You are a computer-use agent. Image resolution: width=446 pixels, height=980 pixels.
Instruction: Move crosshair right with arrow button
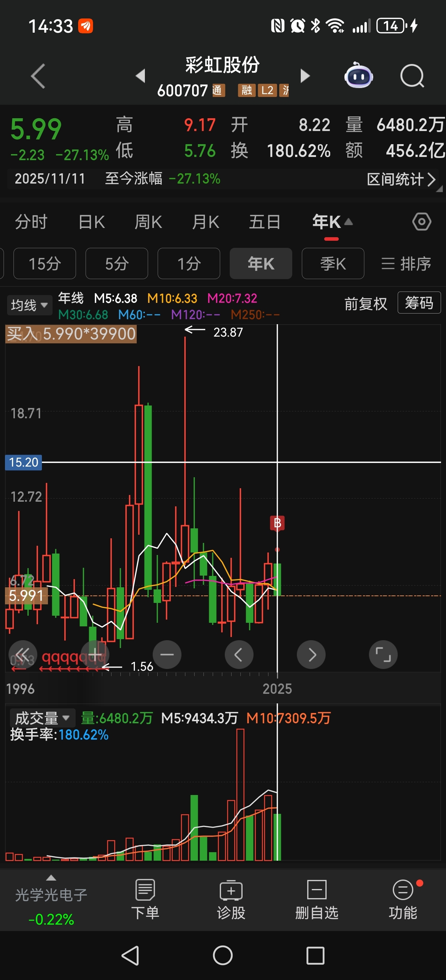coord(311,655)
